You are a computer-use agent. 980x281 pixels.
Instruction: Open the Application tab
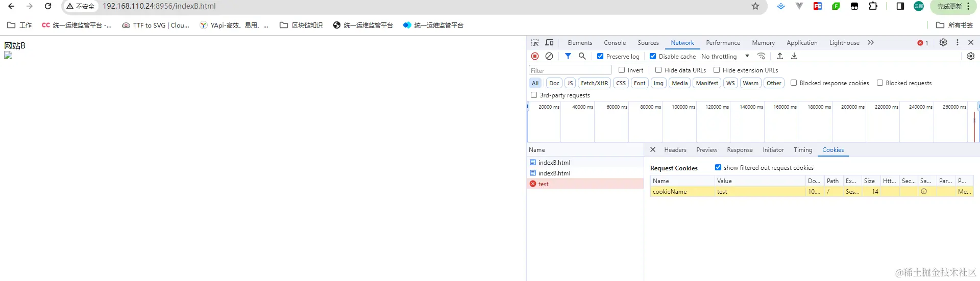click(802, 43)
